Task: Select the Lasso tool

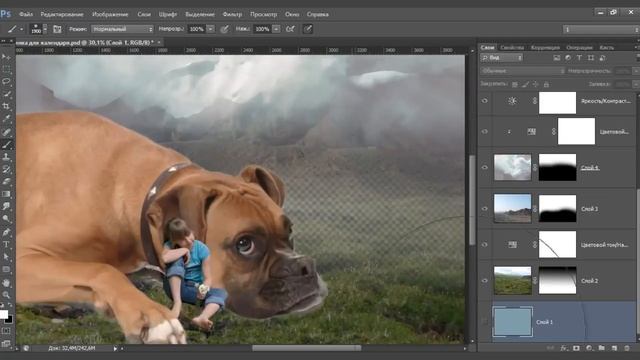Action: click(x=6, y=81)
